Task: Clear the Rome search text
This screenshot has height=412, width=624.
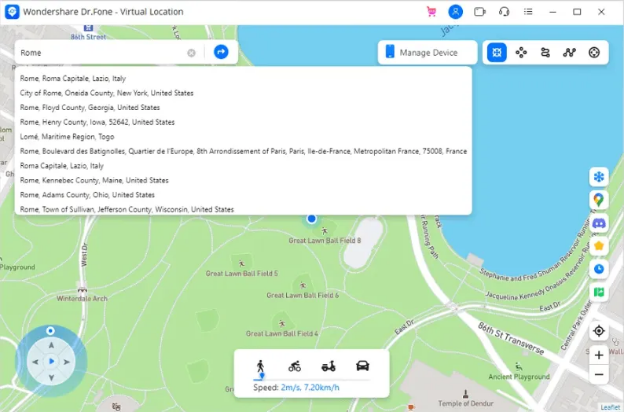Action: [191, 52]
